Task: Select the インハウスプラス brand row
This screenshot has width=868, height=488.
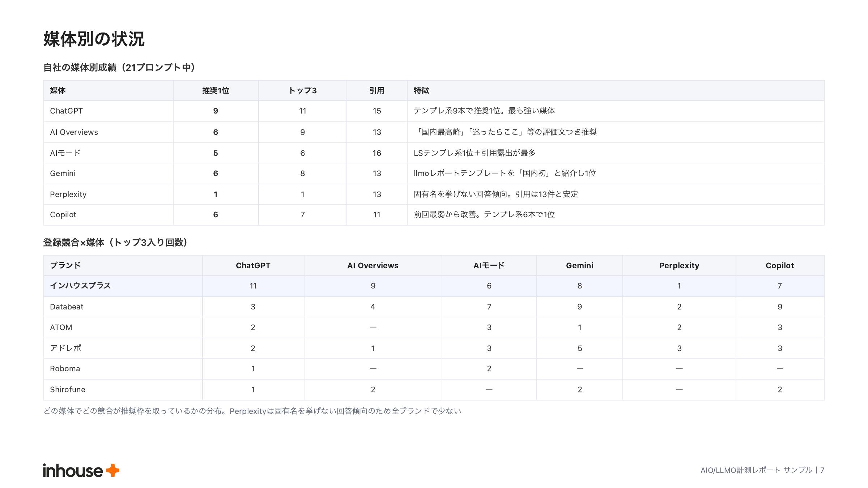Action: (x=434, y=286)
